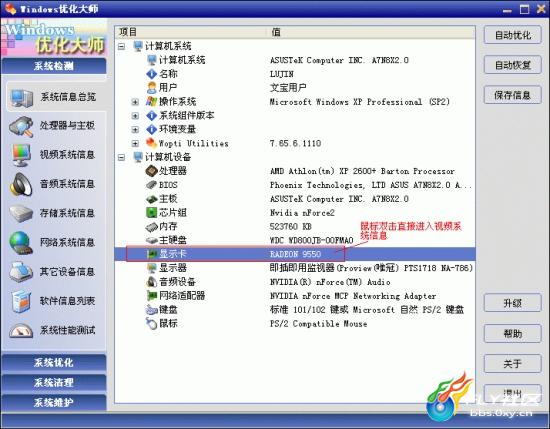Collapse the 计算机设备 tree node

click(x=121, y=157)
